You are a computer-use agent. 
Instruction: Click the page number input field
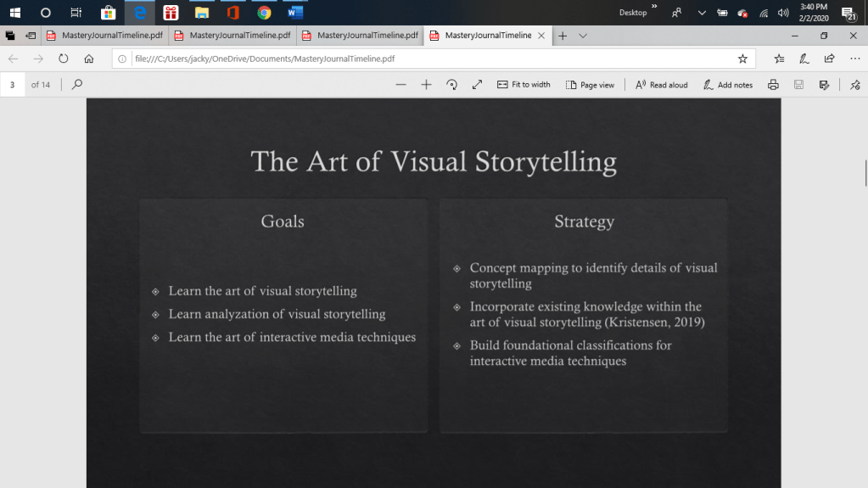13,85
